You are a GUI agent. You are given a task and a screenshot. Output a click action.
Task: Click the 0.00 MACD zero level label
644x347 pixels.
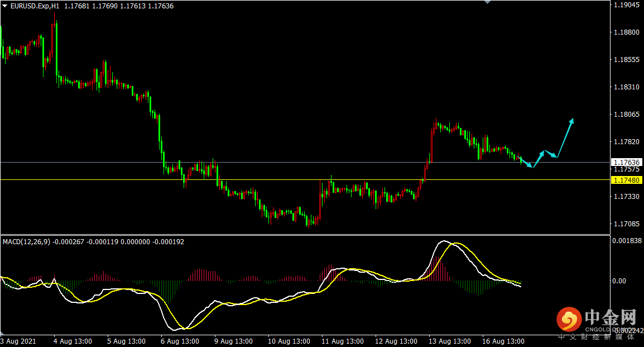619,281
